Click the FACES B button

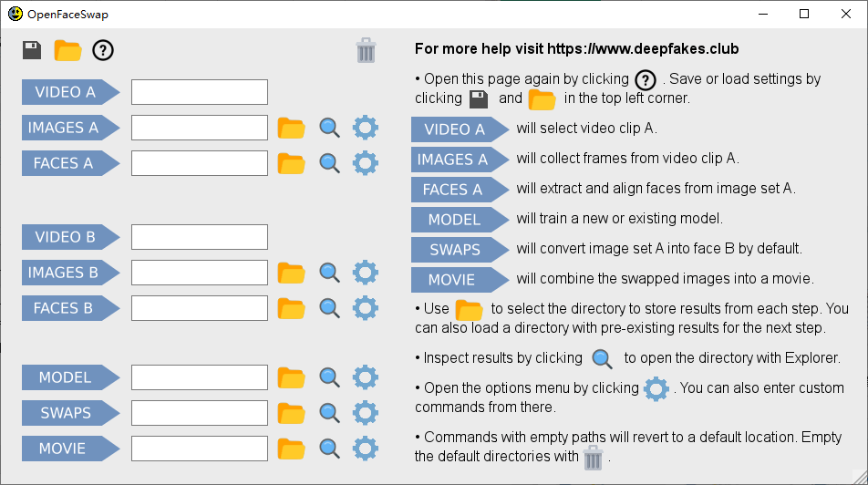[x=67, y=308]
